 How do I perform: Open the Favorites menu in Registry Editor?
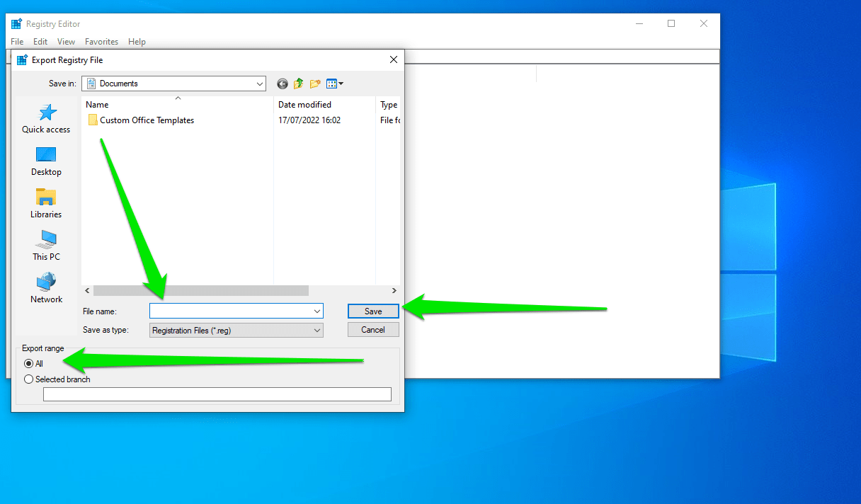[101, 42]
